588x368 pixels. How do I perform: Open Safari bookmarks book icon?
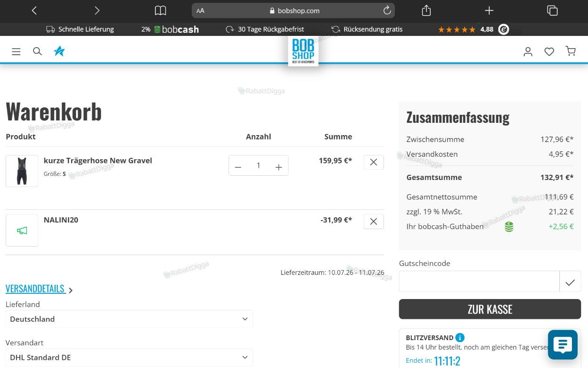(x=161, y=10)
